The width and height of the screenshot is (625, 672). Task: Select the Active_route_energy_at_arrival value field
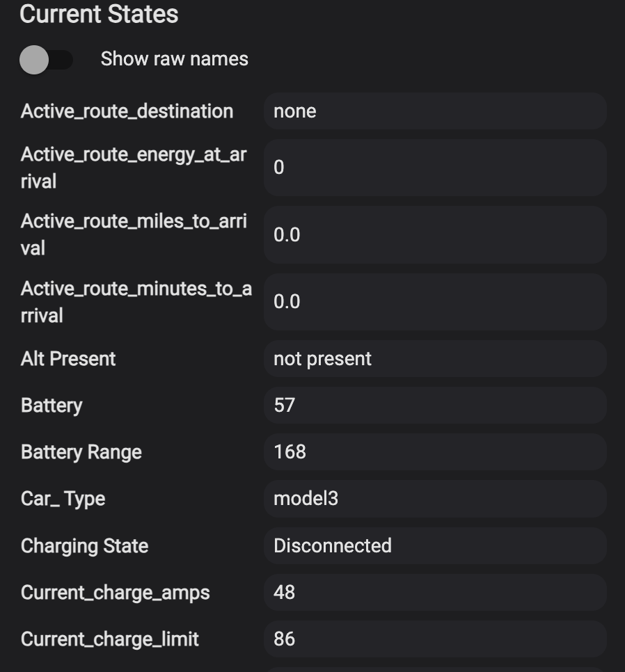tap(434, 168)
